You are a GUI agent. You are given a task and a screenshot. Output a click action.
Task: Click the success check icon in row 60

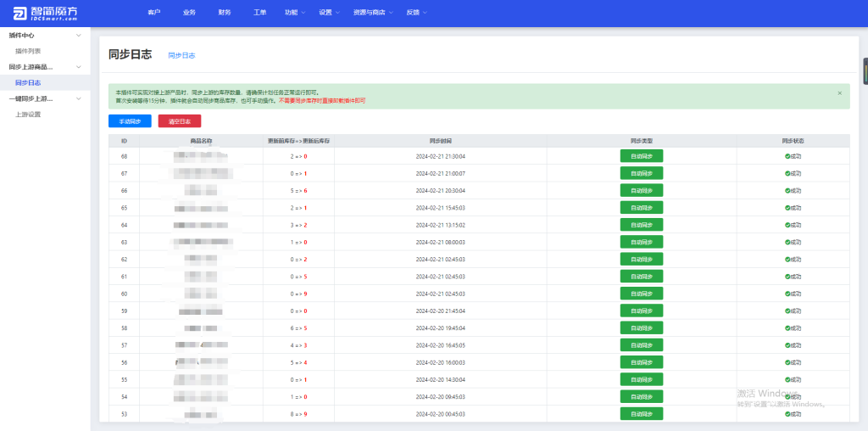(x=787, y=294)
